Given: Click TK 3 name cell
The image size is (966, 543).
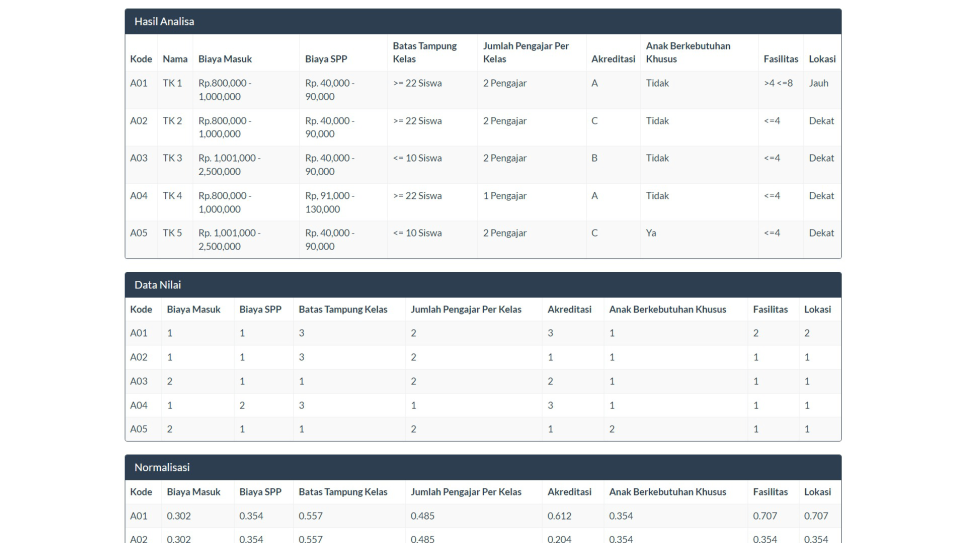Looking at the screenshot, I should [172, 158].
